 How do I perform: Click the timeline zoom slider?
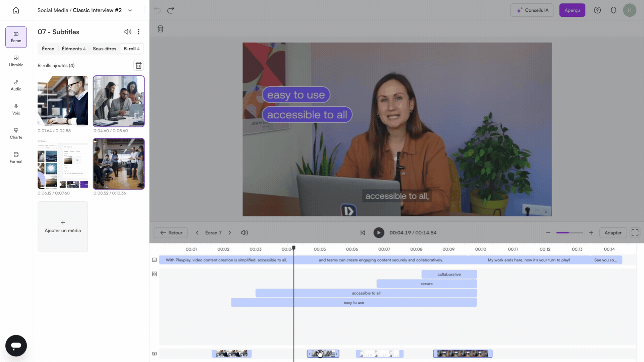(570, 233)
